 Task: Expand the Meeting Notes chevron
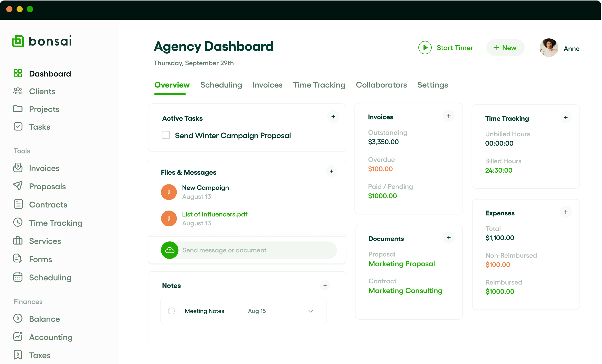click(x=311, y=311)
